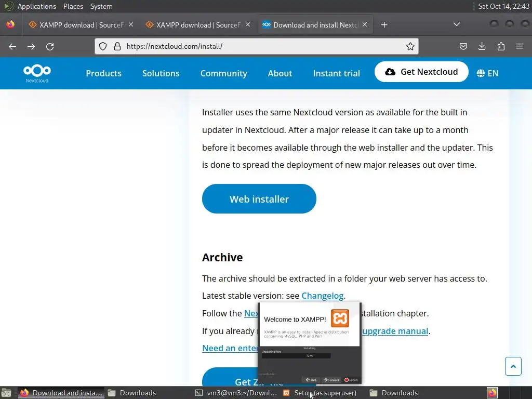Click the Firefox View icon in the tab strip
The width and height of the screenshot is (532, 399).
[10, 24]
